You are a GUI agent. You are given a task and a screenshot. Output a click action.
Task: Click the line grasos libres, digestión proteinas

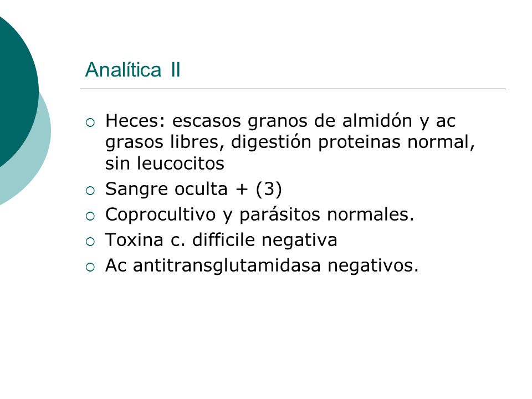290,142
